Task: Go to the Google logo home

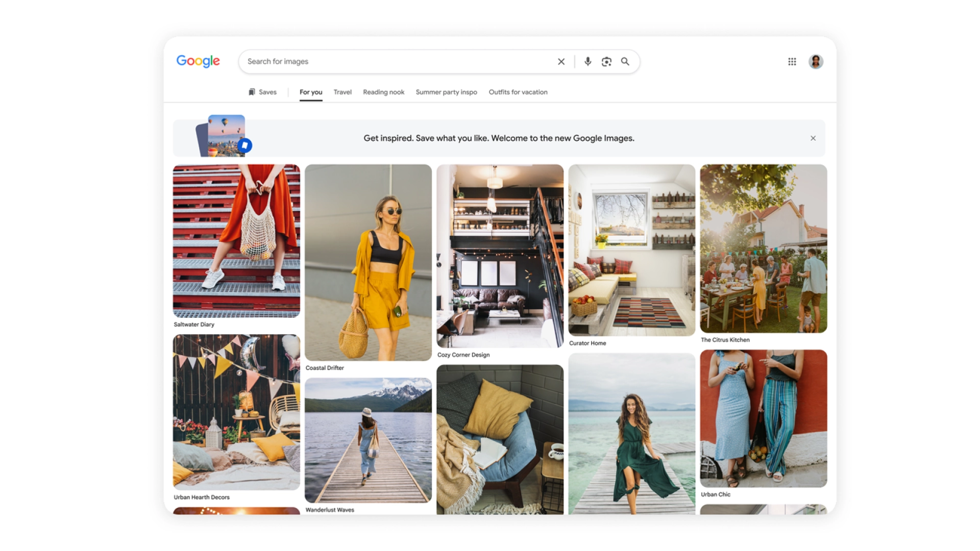Action: coord(198,61)
